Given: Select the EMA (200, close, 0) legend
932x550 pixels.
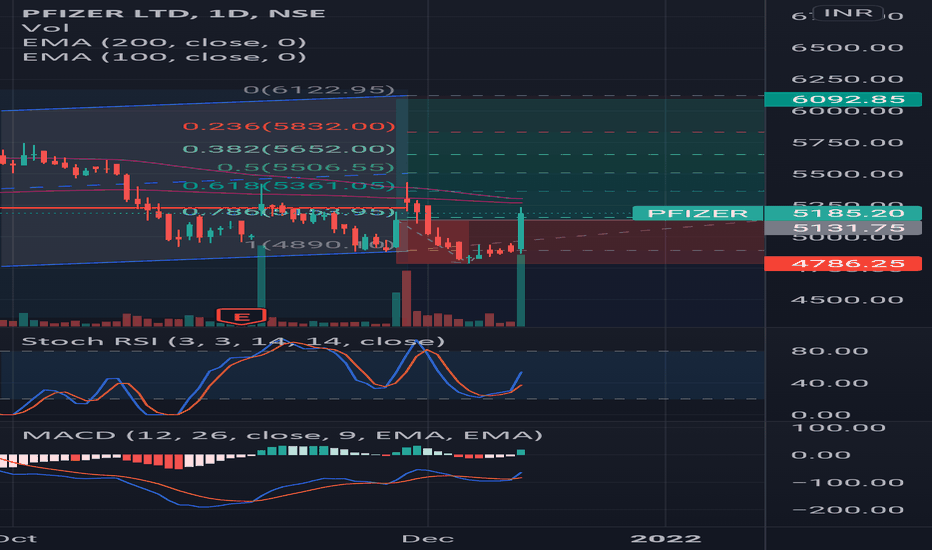Looking at the screenshot, I should pyautogui.click(x=164, y=42).
